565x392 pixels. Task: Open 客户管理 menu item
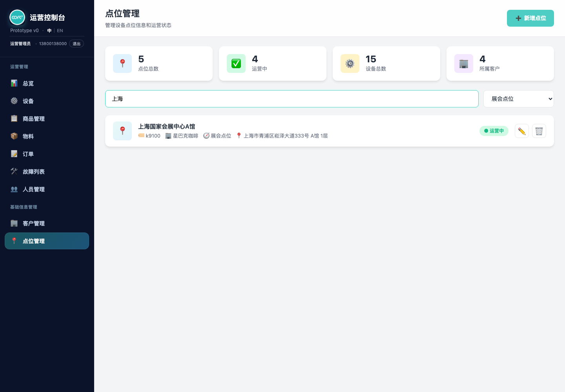pos(47,223)
